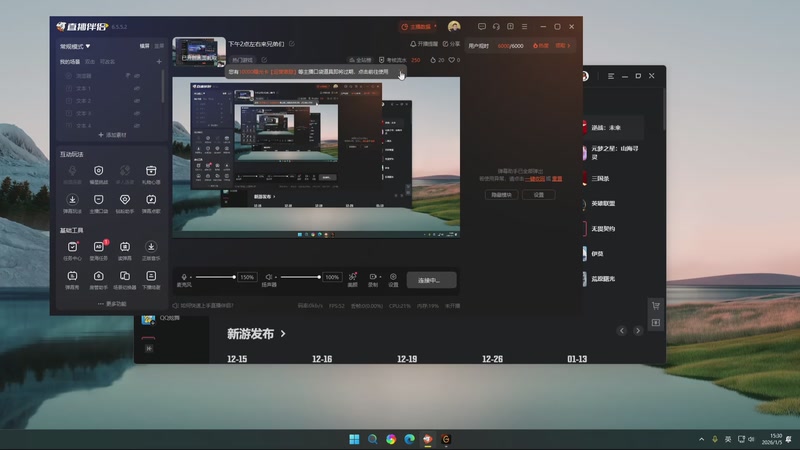800x450 pixels.
Task: Open Search icon on Windows taskbar
Action: 372,439
